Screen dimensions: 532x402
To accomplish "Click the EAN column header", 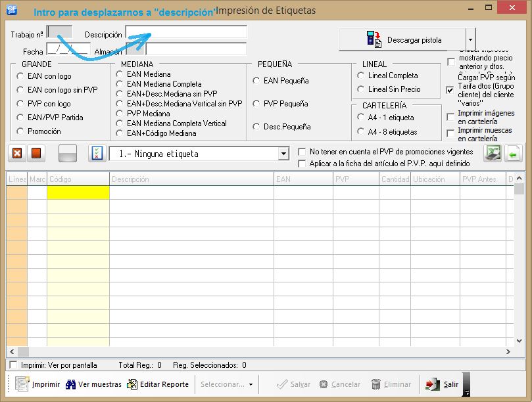I will [303, 179].
